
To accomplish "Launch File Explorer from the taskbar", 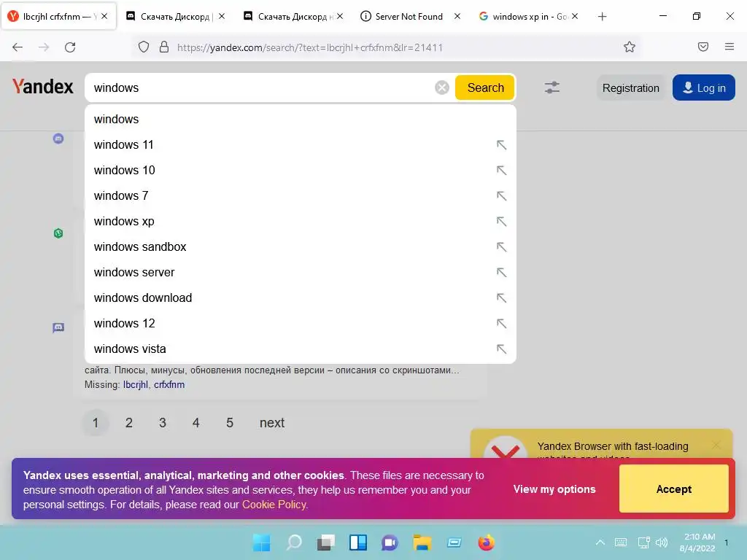I will point(422,542).
